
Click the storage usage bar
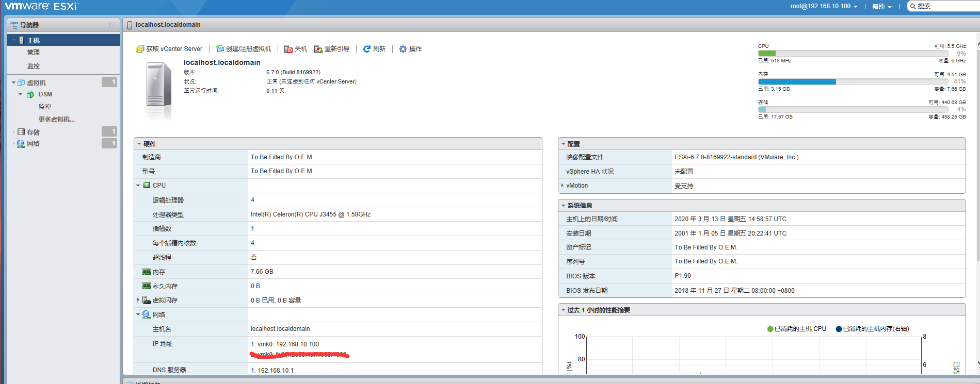click(853, 110)
